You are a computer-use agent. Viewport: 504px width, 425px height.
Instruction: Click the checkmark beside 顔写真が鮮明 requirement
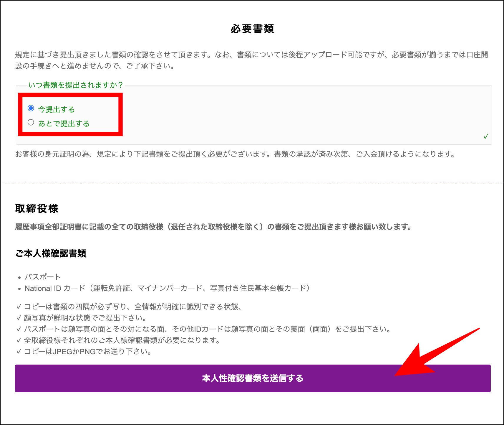coord(19,318)
